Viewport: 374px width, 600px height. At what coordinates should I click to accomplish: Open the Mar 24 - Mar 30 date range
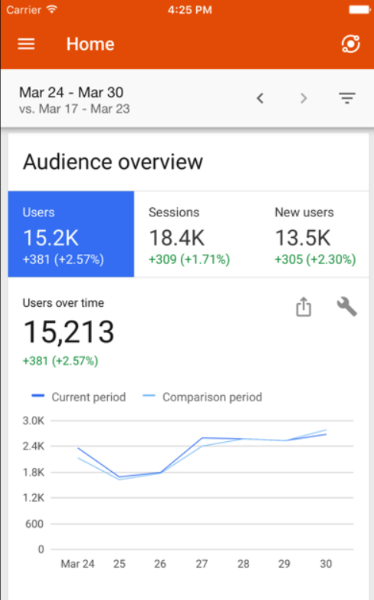pos(71,92)
